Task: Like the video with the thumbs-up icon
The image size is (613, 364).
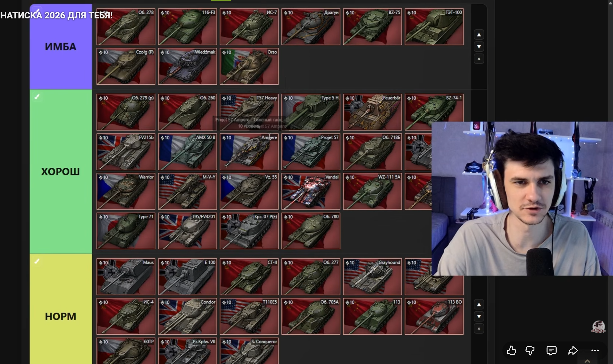Action: tap(511, 351)
